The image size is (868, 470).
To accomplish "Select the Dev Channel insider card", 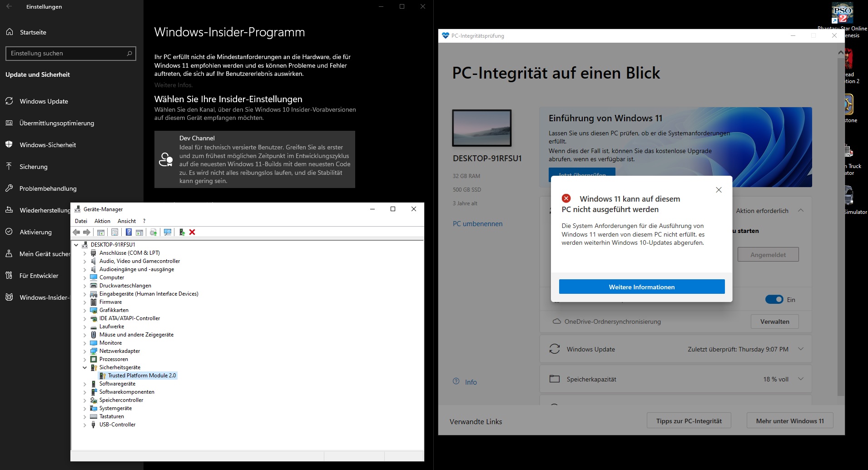I will pyautogui.click(x=255, y=159).
